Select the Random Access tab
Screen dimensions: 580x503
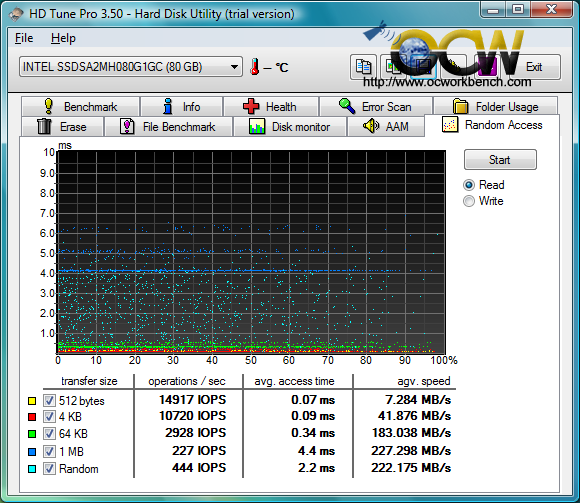(492, 125)
